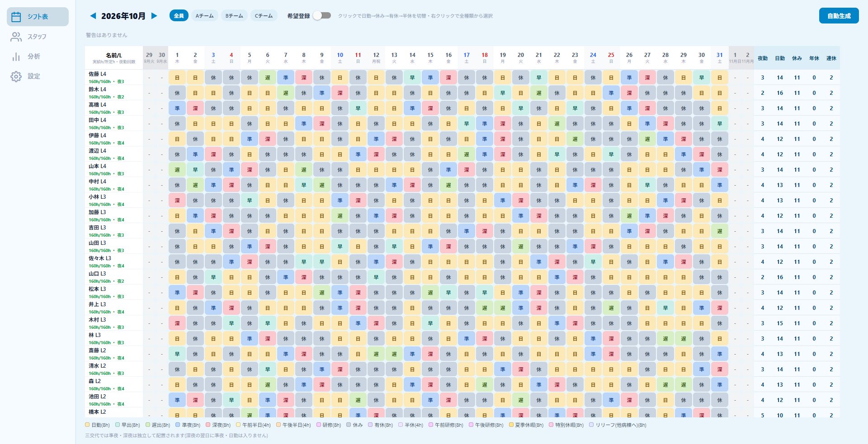Select the Aチーム filter
Screen dimensions: 868x444
point(204,16)
